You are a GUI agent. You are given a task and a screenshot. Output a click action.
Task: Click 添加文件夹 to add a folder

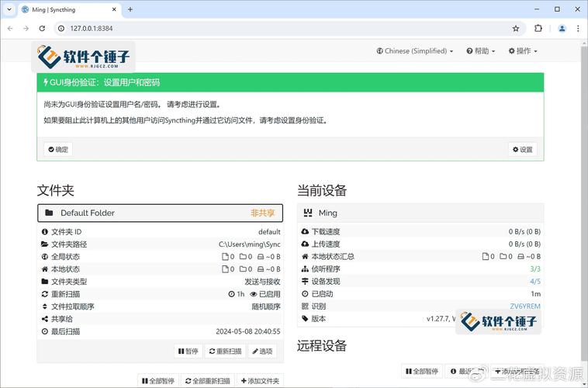[259, 381]
